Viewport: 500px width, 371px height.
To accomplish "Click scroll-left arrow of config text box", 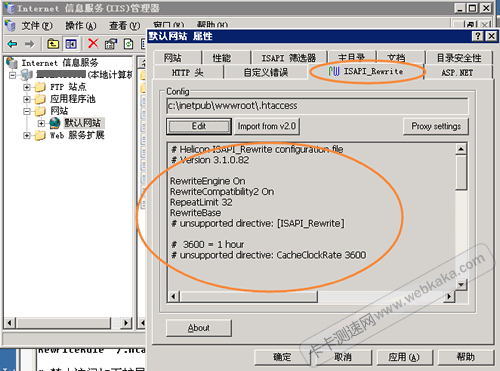I will (x=173, y=296).
